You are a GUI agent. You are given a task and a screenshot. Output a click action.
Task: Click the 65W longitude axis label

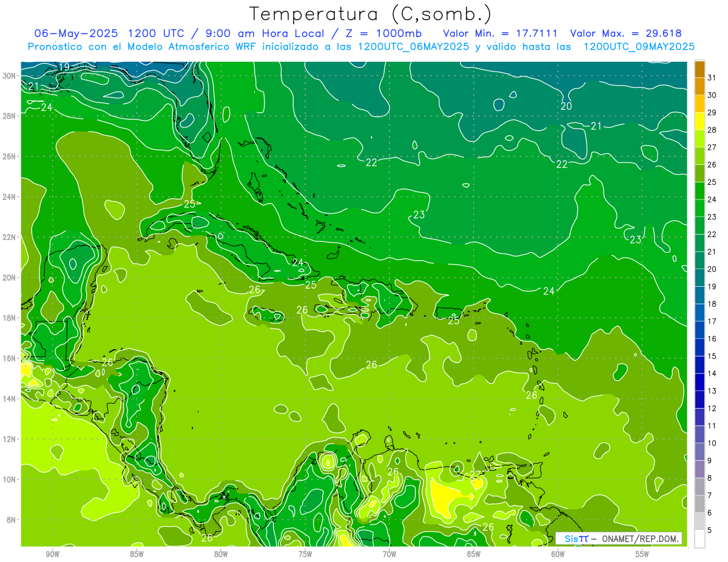tap(474, 554)
